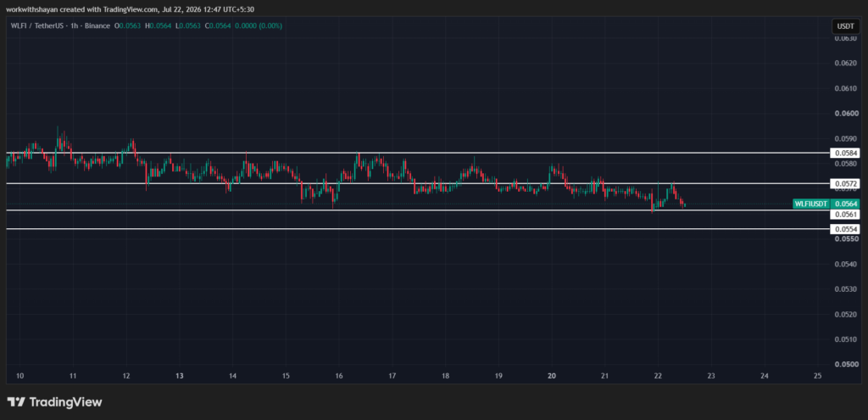Click the open price value O0.0563
This screenshot has height=420, width=868.
(x=128, y=25)
